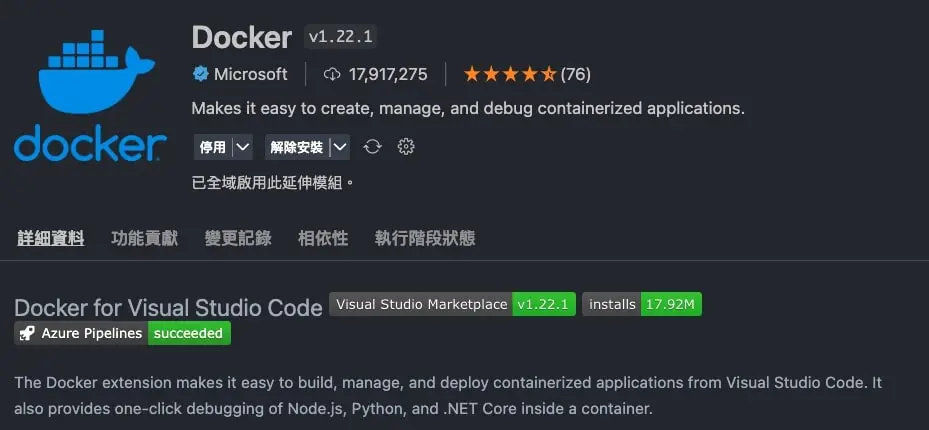Click the 停用 disable button

tap(212, 147)
